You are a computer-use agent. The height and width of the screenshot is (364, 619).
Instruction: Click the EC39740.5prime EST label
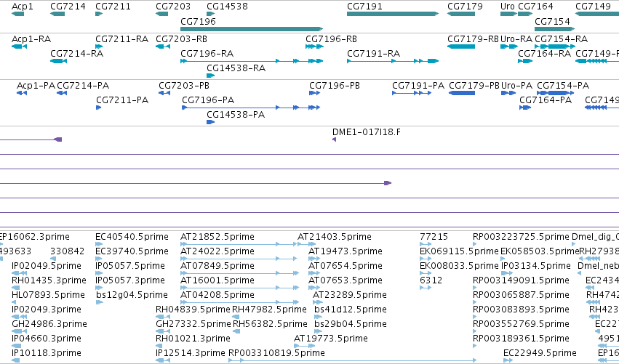click(132, 251)
